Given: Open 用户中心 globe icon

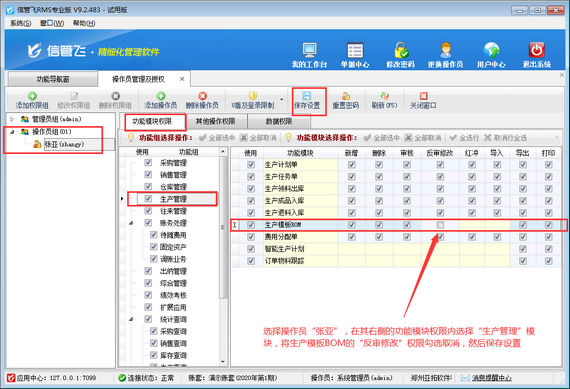Looking at the screenshot, I should point(491,50).
